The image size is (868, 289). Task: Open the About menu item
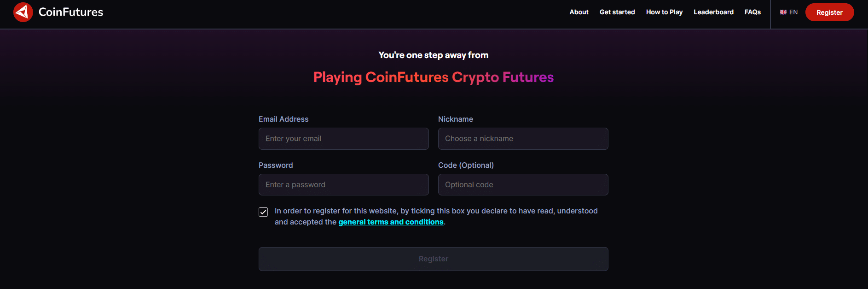pyautogui.click(x=579, y=12)
